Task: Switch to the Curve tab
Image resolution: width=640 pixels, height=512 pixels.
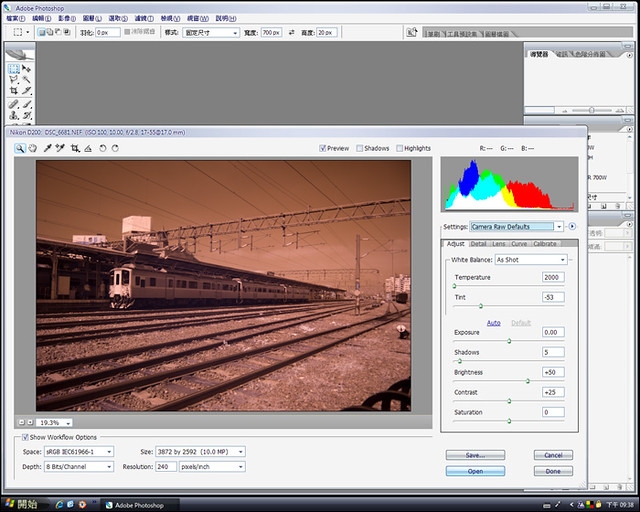Action: (x=519, y=244)
